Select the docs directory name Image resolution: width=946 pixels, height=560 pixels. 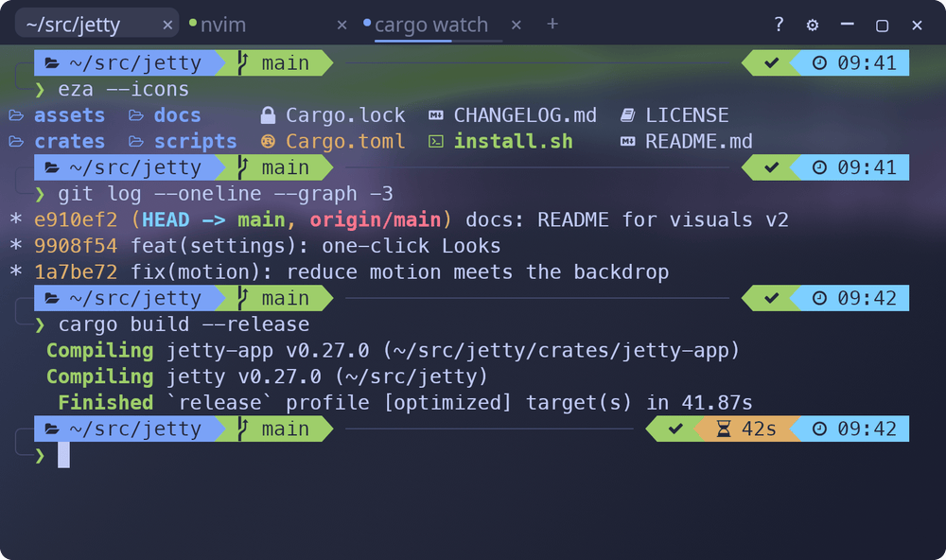point(178,115)
